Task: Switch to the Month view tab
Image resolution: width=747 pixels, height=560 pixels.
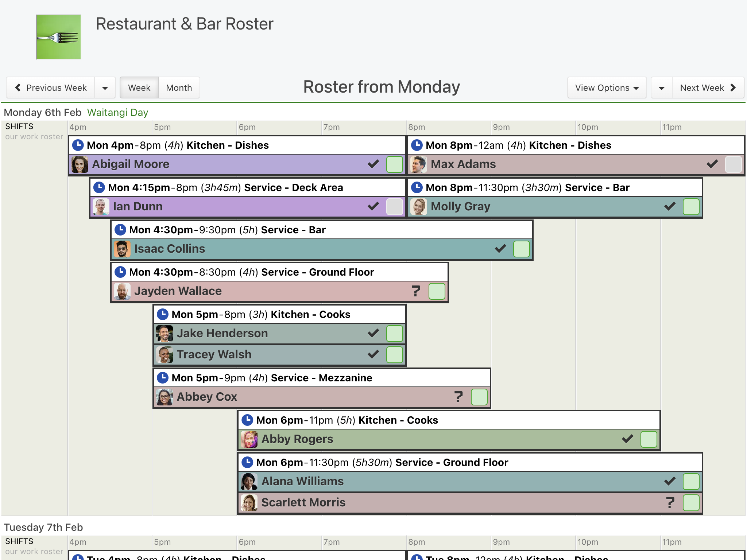Action: [x=179, y=88]
